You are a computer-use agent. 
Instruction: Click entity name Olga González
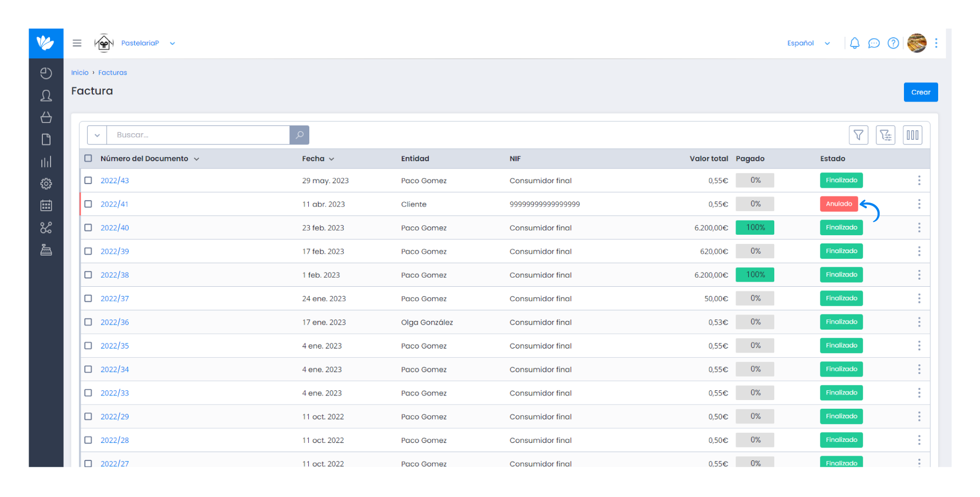(x=427, y=322)
